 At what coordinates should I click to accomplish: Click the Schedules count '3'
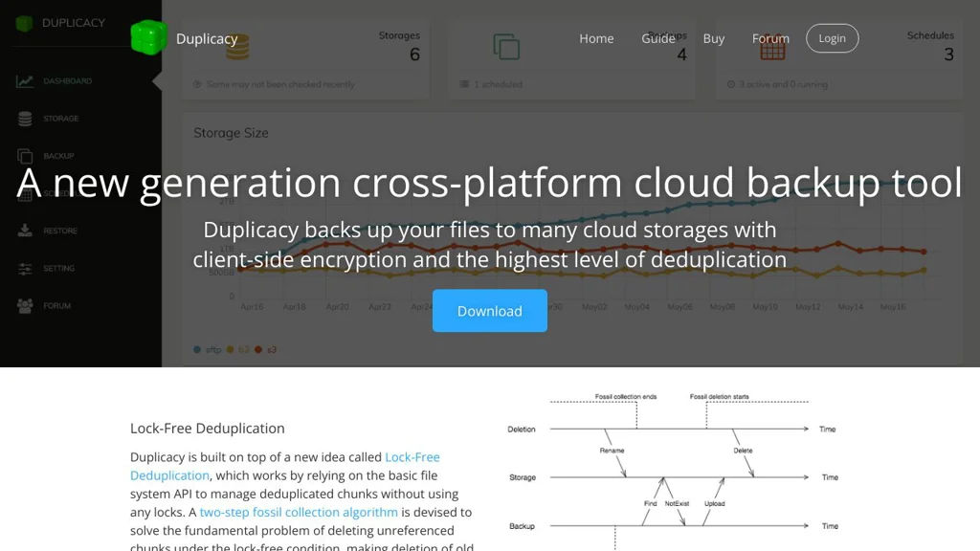click(948, 55)
